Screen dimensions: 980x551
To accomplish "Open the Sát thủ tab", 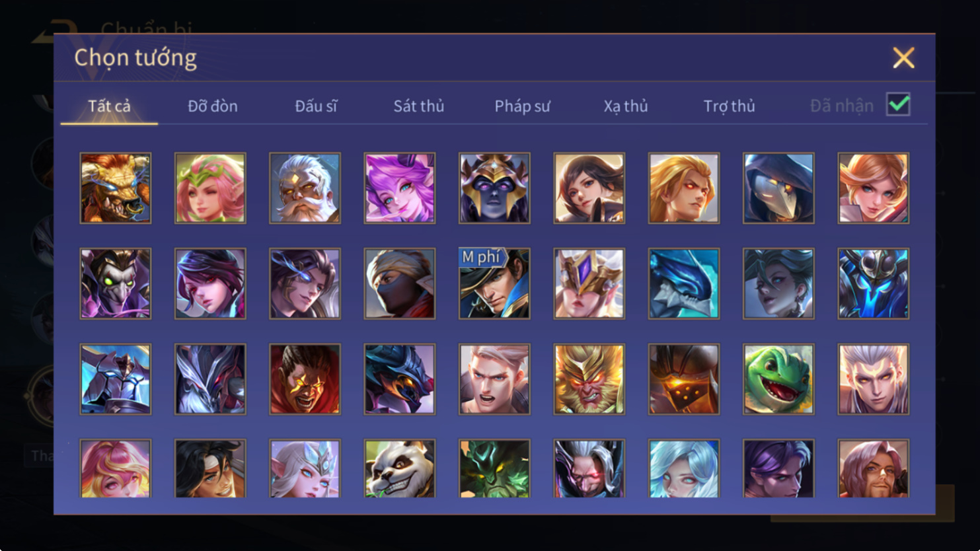I will [419, 106].
